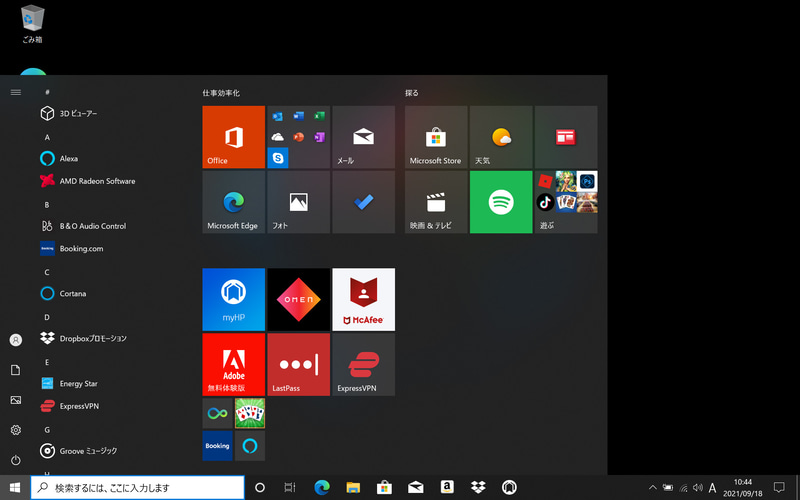Open the Microsoft Store tile

pos(436,137)
